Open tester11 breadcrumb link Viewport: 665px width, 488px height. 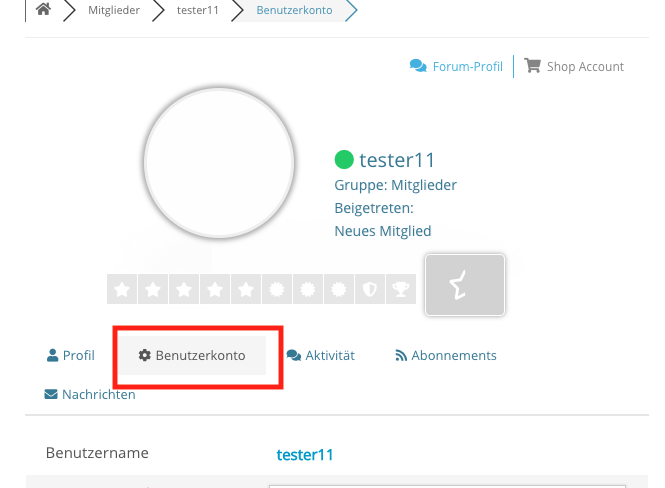[198, 10]
